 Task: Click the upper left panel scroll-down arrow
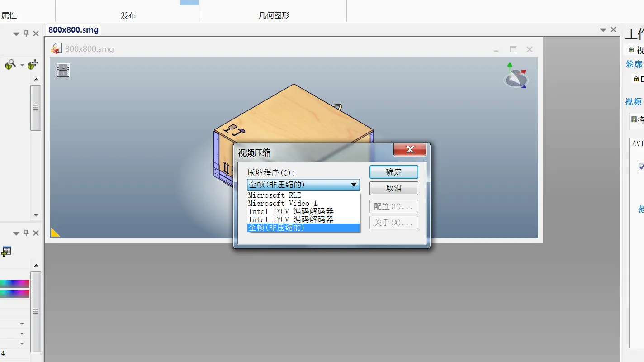(36, 215)
